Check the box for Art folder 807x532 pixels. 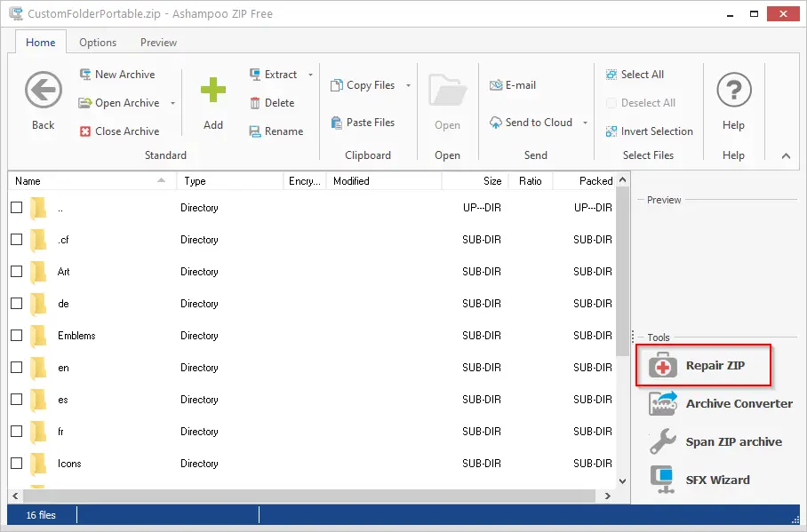[17, 271]
